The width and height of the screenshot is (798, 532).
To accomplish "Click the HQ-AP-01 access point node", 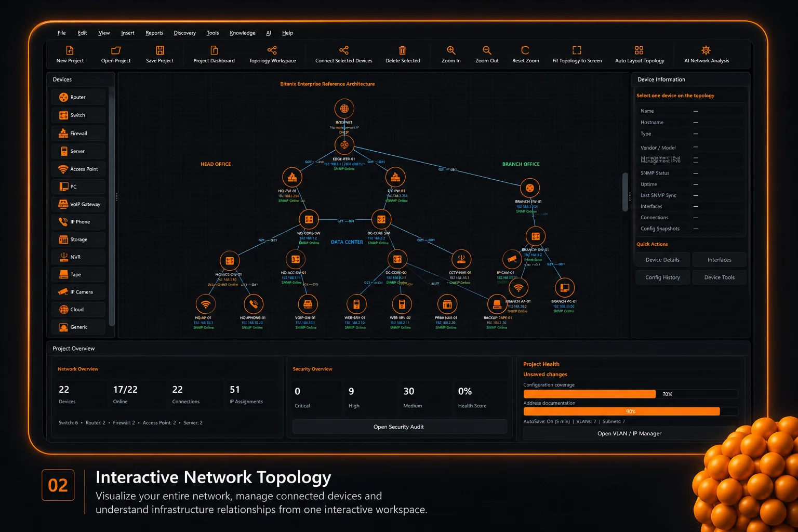I will tap(206, 304).
